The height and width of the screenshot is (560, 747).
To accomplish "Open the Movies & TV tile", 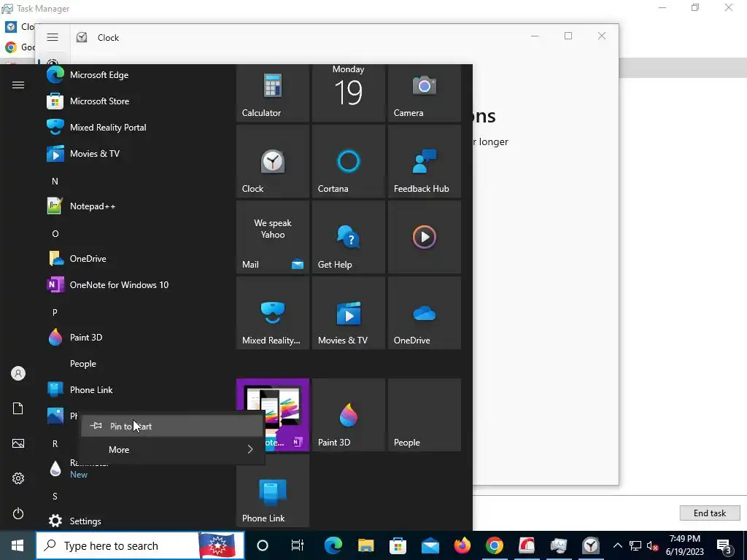I will [x=348, y=313].
